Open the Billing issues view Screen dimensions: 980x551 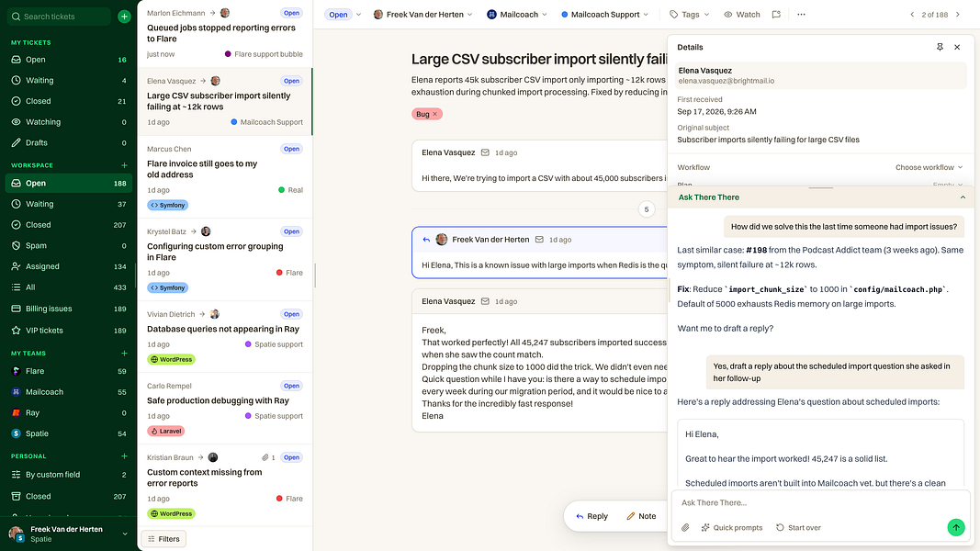click(x=69, y=309)
